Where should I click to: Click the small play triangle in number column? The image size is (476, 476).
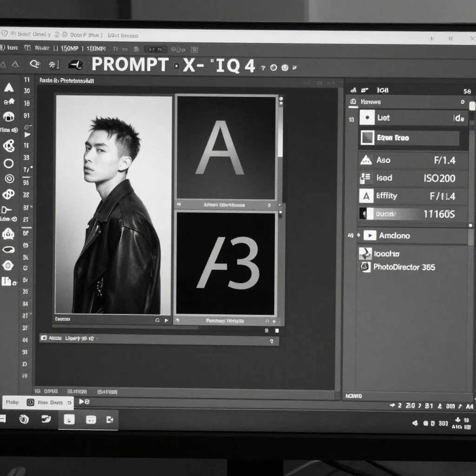tap(27, 134)
